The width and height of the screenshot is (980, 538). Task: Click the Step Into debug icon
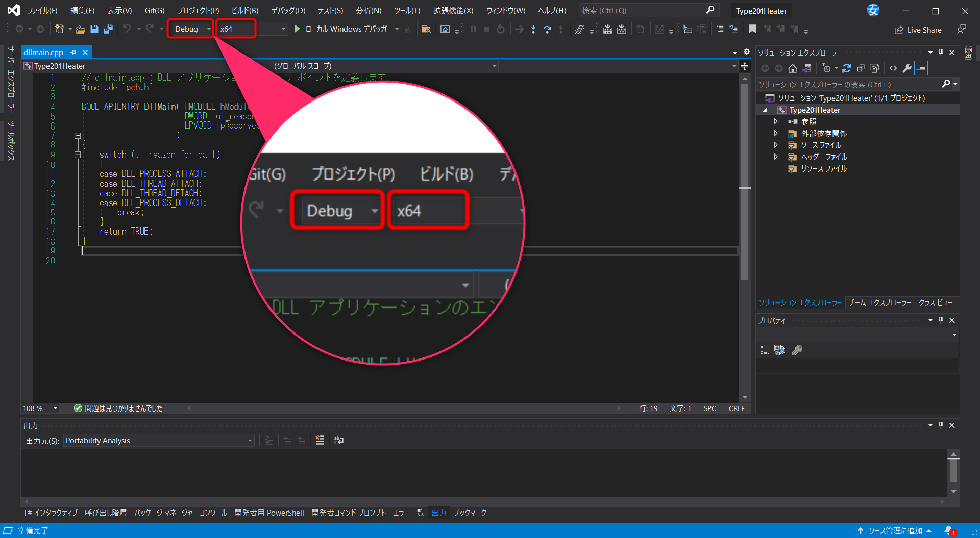pos(533,29)
